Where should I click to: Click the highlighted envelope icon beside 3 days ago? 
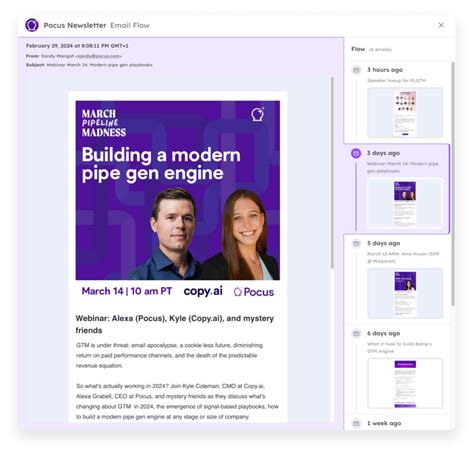coord(356,153)
